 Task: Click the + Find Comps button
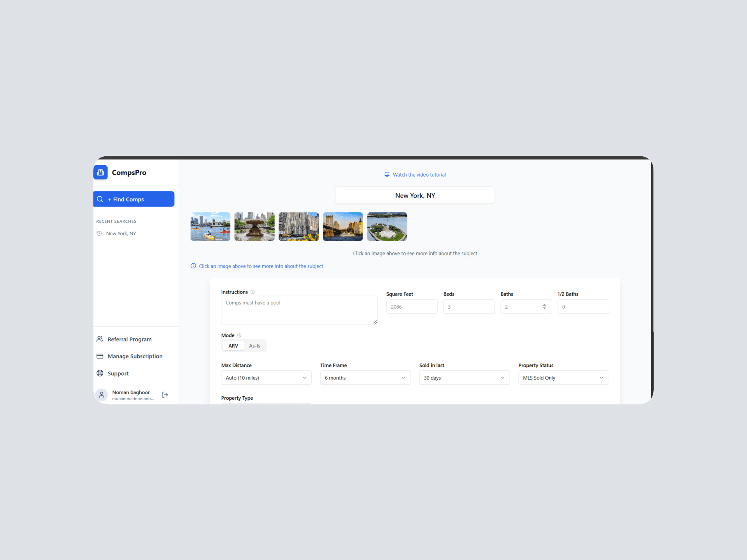coord(134,199)
